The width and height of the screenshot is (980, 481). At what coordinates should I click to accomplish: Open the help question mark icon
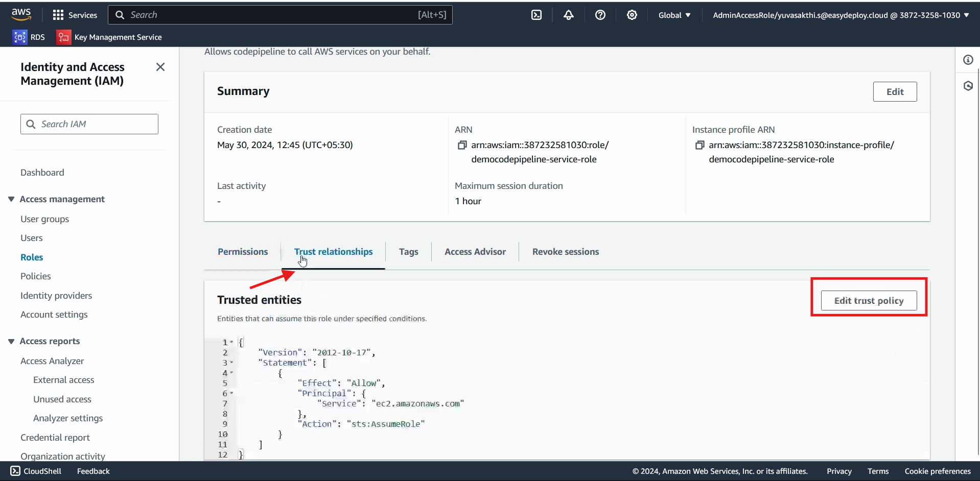(x=600, y=15)
